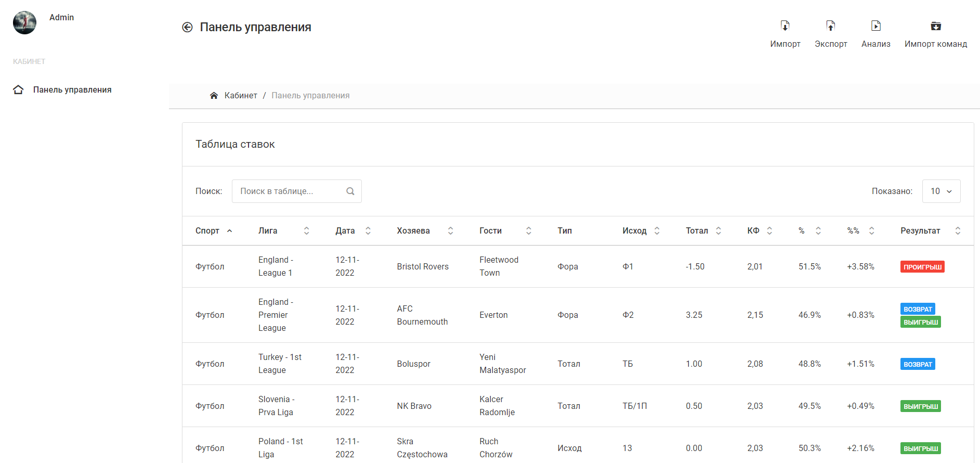
Task: Click the back arrow icon beside Панель управления
Action: click(x=187, y=27)
